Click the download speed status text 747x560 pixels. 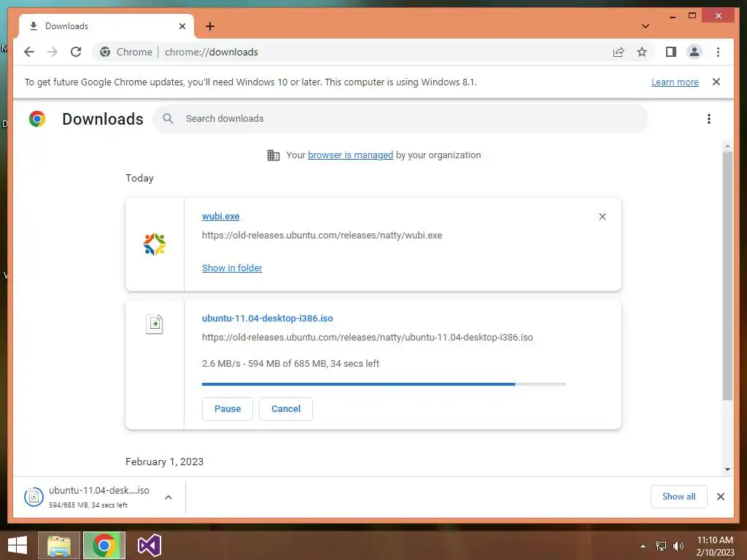click(x=290, y=363)
